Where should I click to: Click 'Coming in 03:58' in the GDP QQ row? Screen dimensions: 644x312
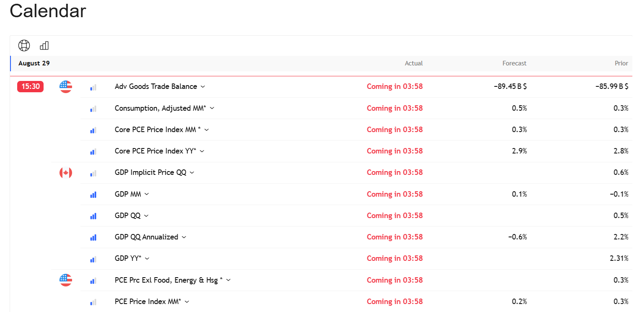coord(395,216)
